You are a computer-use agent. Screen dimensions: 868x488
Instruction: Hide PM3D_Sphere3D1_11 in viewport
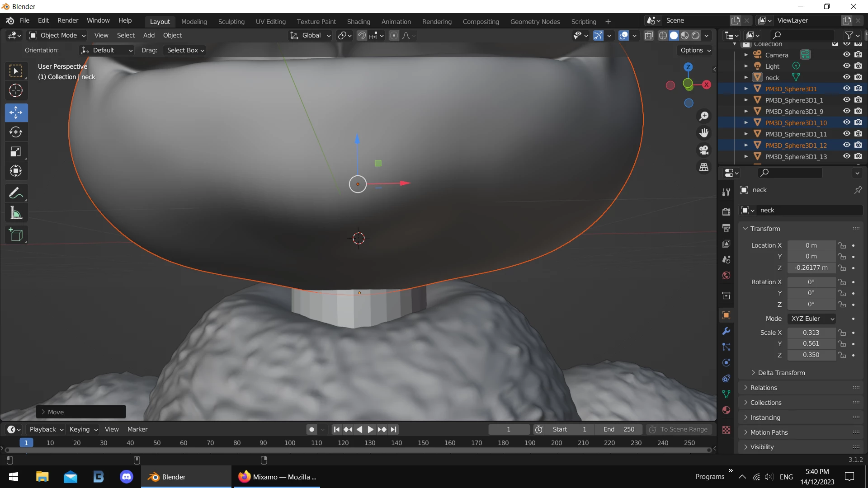846,134
